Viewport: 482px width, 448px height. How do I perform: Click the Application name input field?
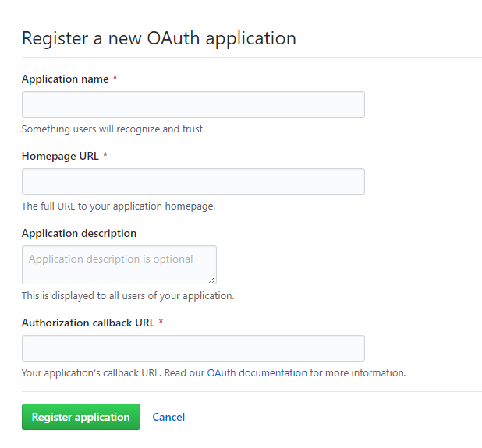point(193,104)
